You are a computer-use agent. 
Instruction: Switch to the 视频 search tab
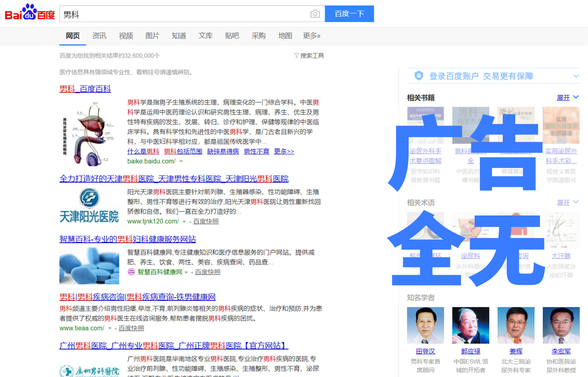tap(125, 36)
